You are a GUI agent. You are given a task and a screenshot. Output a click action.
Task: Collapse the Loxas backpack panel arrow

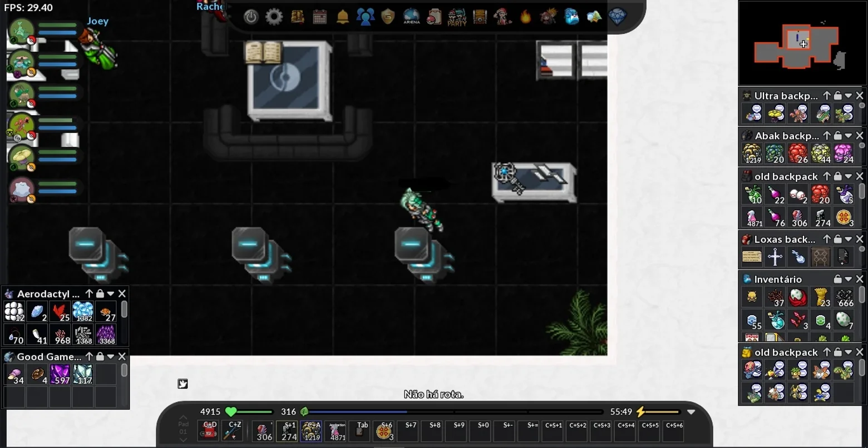pyautogui.click(x=849, y=239)
